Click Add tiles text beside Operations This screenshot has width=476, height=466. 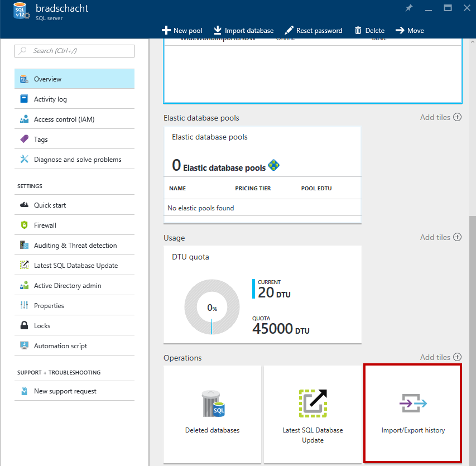(x=435, y=357)
